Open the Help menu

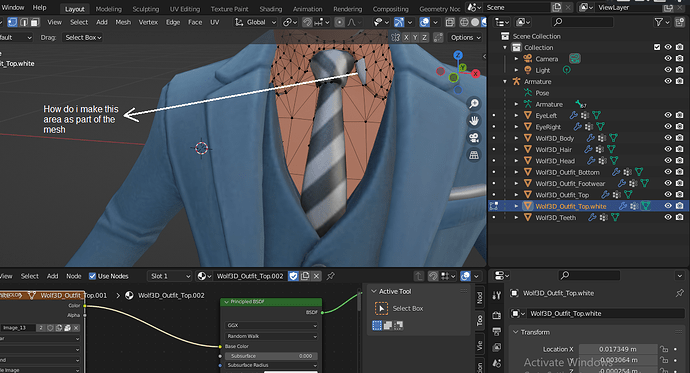(39, 7)
